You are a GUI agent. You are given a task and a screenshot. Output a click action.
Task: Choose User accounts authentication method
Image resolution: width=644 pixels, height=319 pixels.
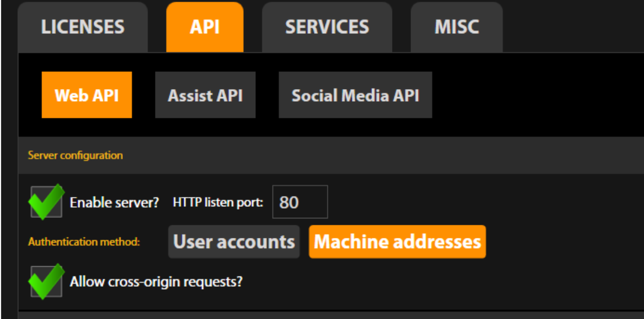click(234, 242)
